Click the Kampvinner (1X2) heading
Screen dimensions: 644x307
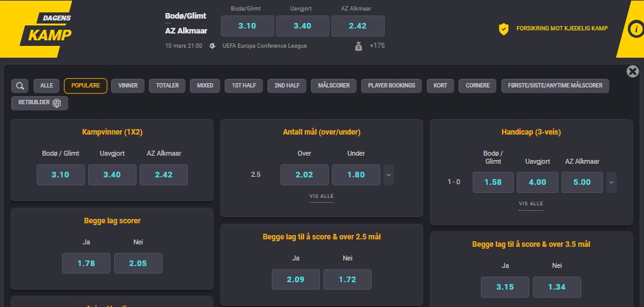tap(112, 132)
